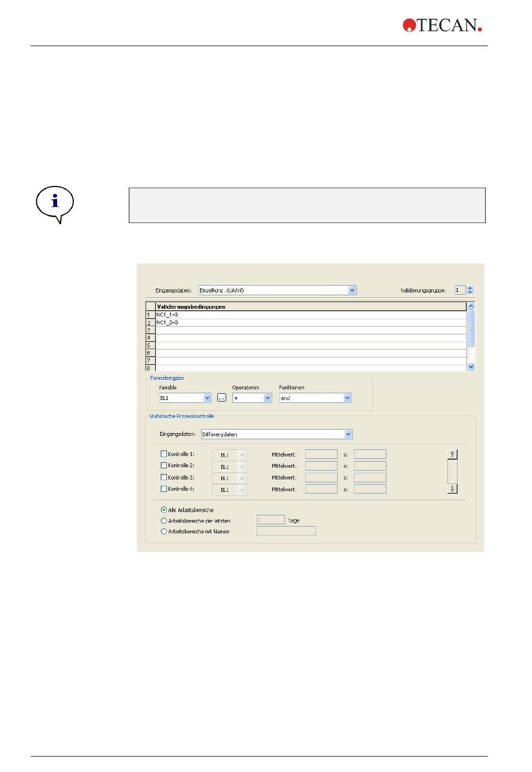The height and width of the screenshot is (772, 532).
Task: Open the Variable BL1 dropdown
Action: pyautogui.click(x=207, y=398)
